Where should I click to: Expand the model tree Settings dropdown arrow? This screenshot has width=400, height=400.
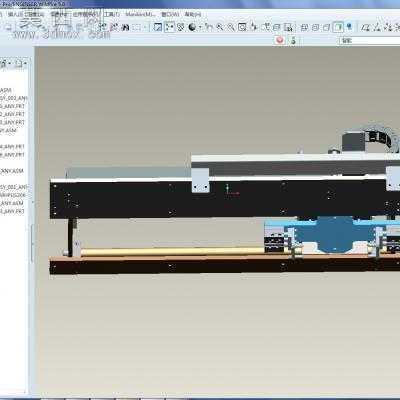click(25, 63)
